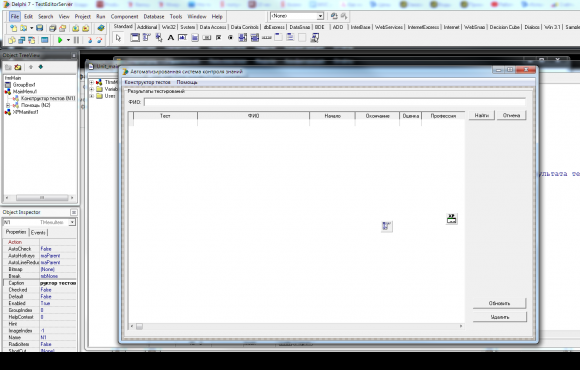Switch to the Events tab in the Object Inspector
This screenshot has width=580, height=370.
pos(38,232)
